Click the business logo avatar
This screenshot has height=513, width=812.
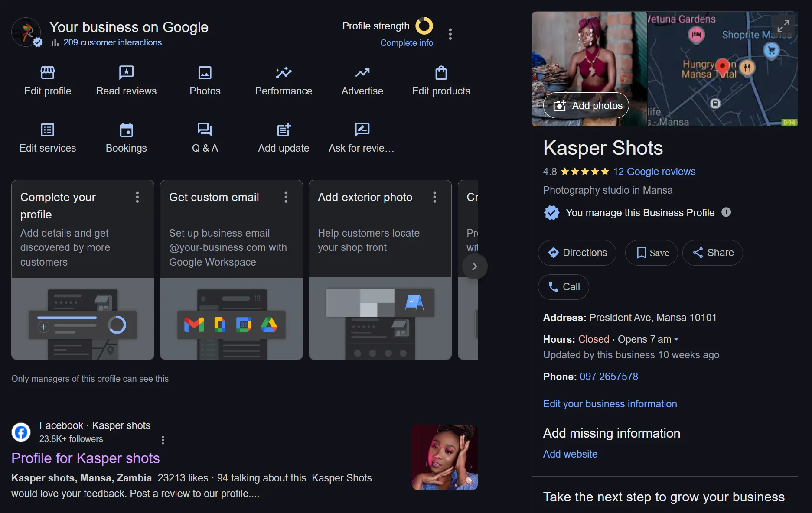(x=26, y=32)
